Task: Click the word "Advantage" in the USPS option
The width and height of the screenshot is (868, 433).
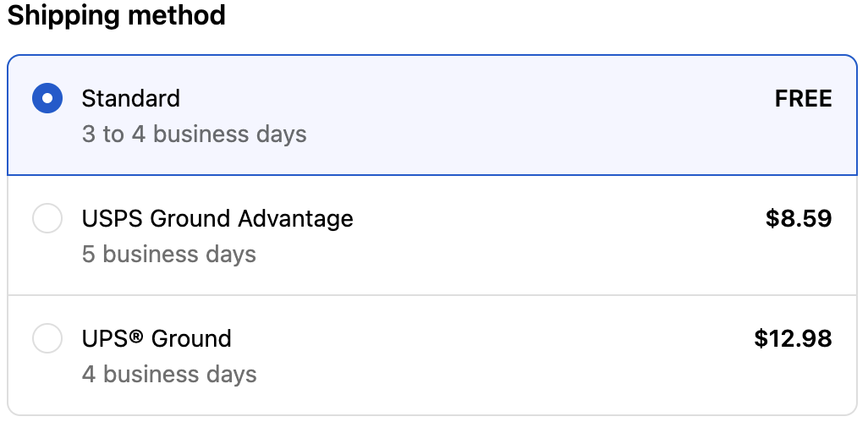Action: point(295,219)
